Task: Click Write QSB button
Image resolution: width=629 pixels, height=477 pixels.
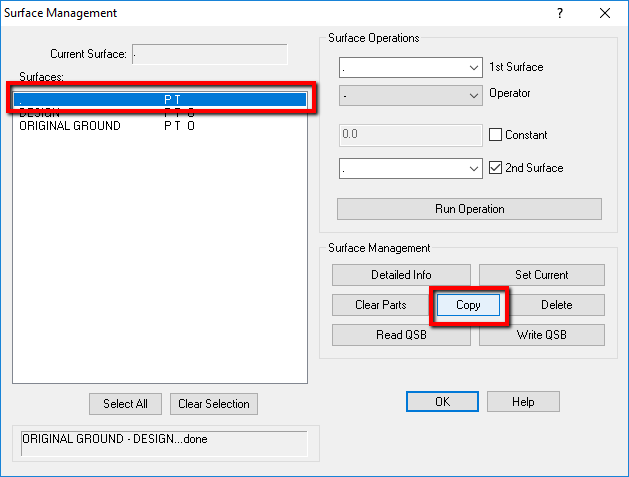Action: pyautogui.click(x=541, y=335)
